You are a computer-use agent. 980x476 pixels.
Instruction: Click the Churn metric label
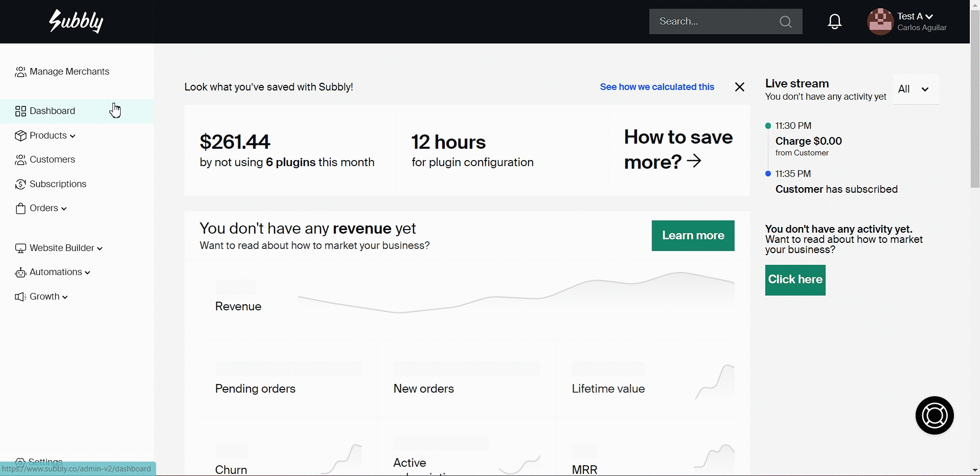click(x=231, y=469)
